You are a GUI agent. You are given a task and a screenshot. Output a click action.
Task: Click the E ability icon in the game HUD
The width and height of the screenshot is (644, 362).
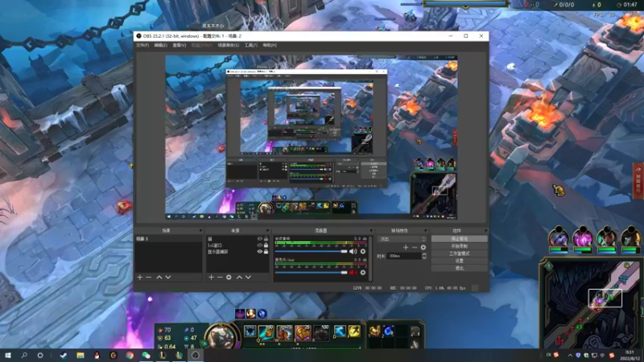303,332
